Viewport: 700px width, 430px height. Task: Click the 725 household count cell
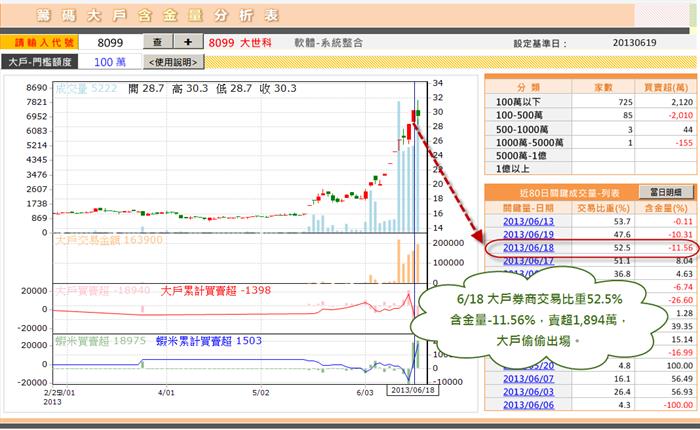(625, 102)
